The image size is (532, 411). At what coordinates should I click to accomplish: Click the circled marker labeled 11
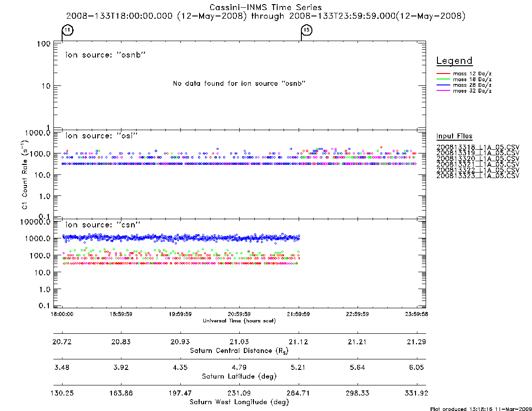pyautogui.click(x=68, y=30)
